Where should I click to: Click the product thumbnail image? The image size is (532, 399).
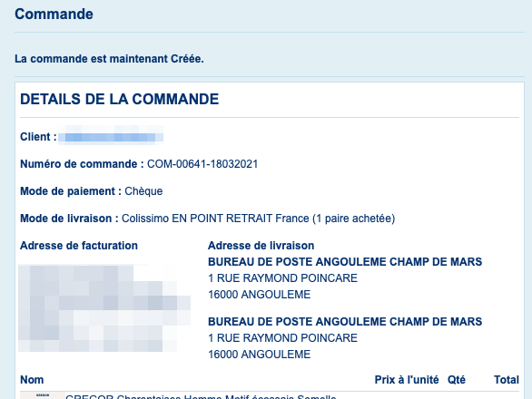pyautogui.click(x=43, y=395)
